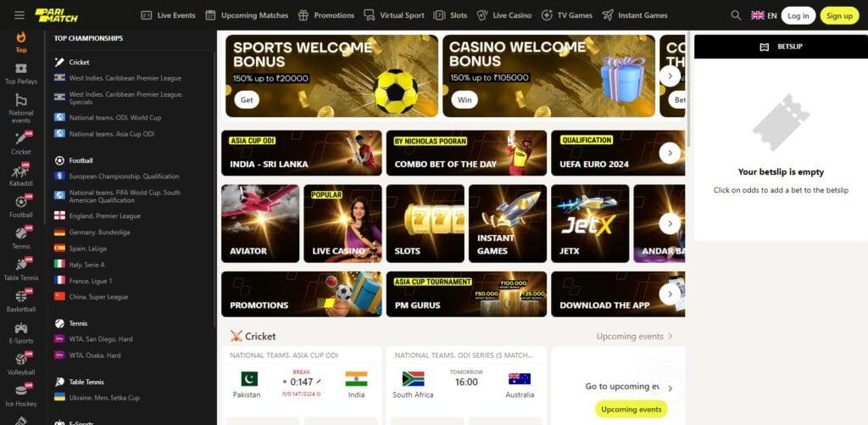This screenshot has height=425, width=868.
Task: Select the Top flame icon in sidebar
Action: pos(21,37)
